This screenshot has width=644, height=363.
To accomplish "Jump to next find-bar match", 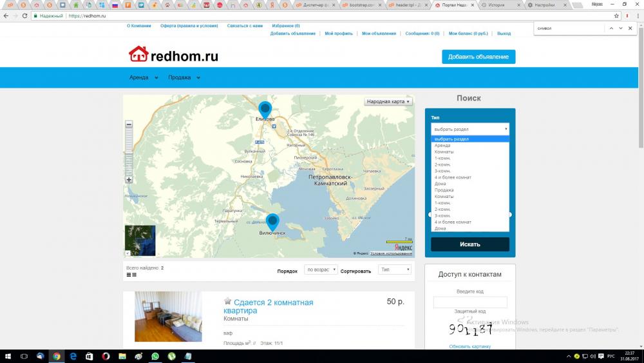I will click(621, 28).
